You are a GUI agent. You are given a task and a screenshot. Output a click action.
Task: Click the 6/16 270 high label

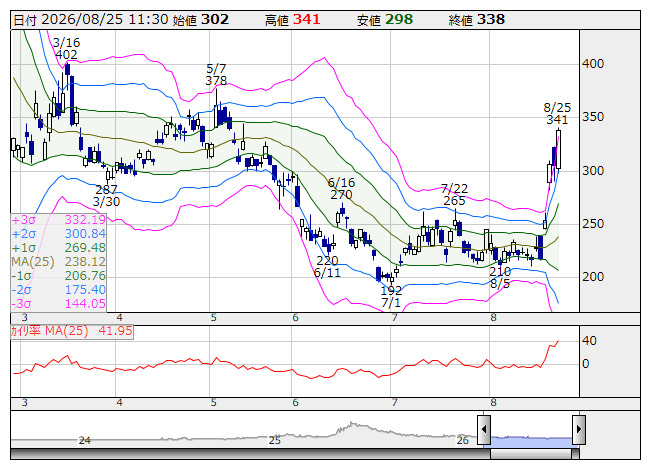coord(341,189)
